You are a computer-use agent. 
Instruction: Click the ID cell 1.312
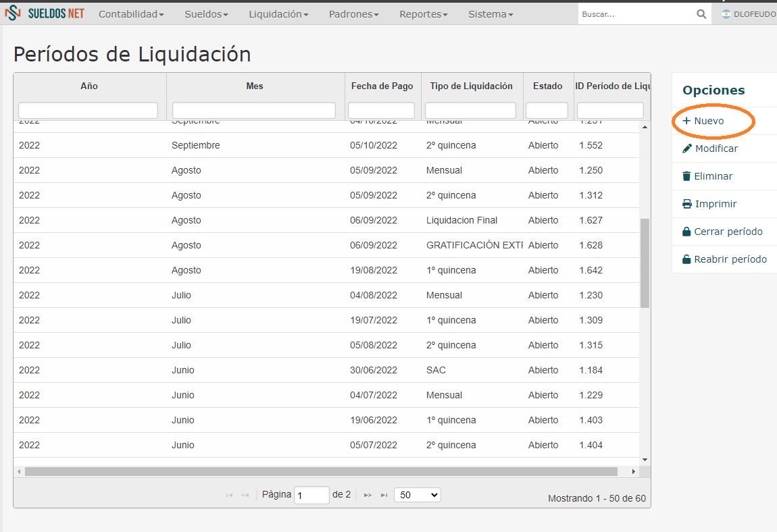(591, 196)
